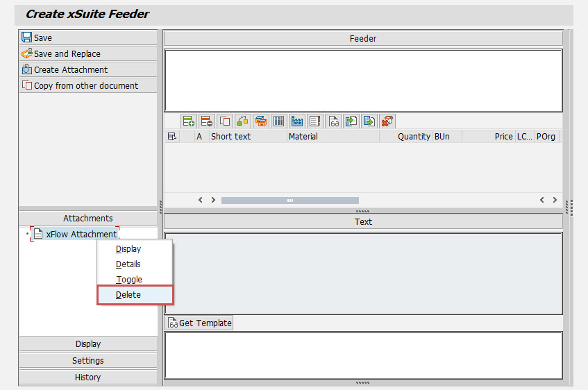Click the Feeder section header
Image resolution: width=588 pixels, height=390 pixels.
pos(363,39)
